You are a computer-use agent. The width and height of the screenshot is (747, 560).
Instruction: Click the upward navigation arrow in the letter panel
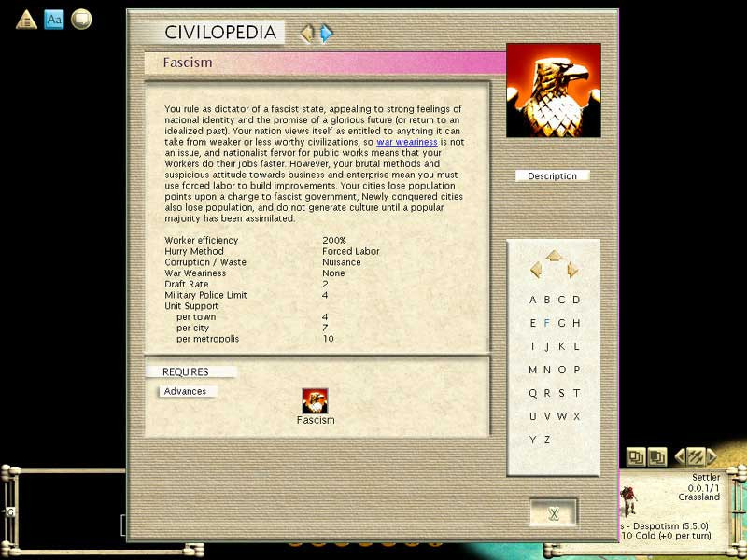point(553,254)
